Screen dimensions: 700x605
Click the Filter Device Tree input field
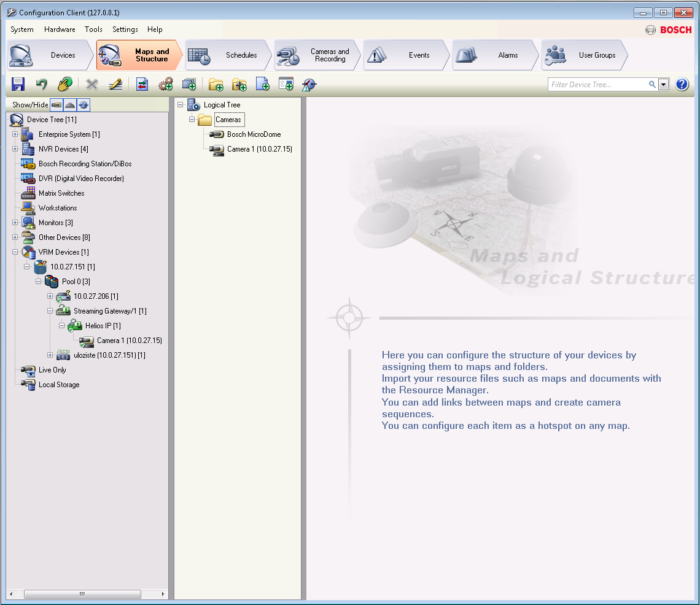597,85
